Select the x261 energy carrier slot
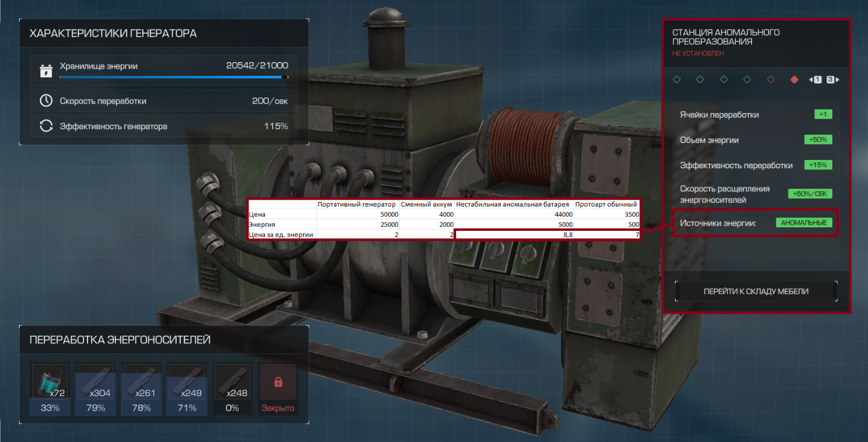The image size is (868, 442). pyautogui.click(x=142, y=382)
